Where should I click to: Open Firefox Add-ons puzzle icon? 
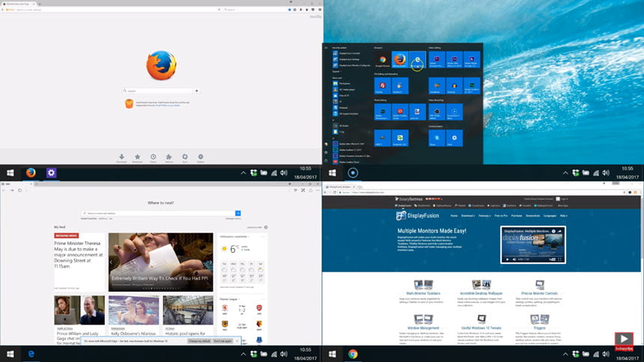pos(168,157)
